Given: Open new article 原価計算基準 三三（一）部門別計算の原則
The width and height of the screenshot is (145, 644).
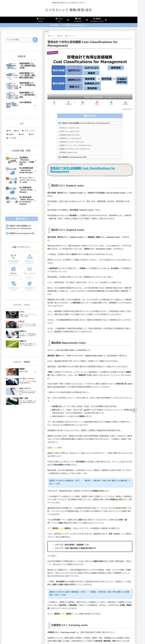Looking at the screenshot, I should (x=22, y=95).
